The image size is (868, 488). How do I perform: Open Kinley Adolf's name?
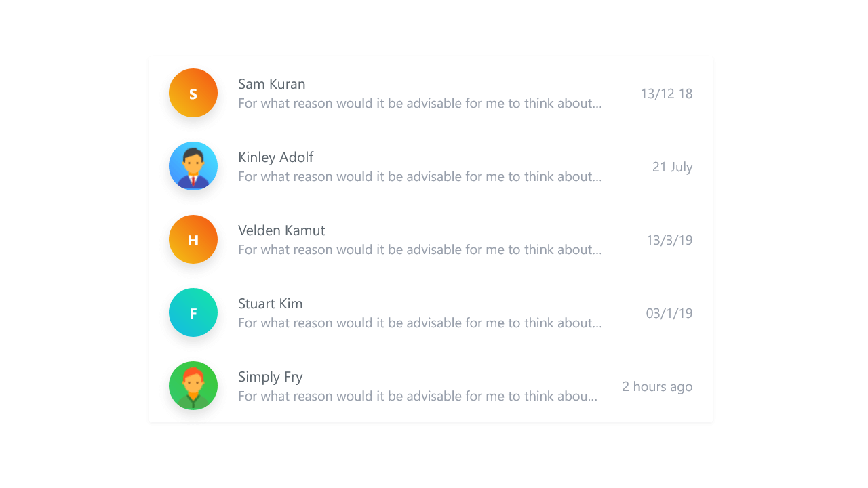coord(275,157)
